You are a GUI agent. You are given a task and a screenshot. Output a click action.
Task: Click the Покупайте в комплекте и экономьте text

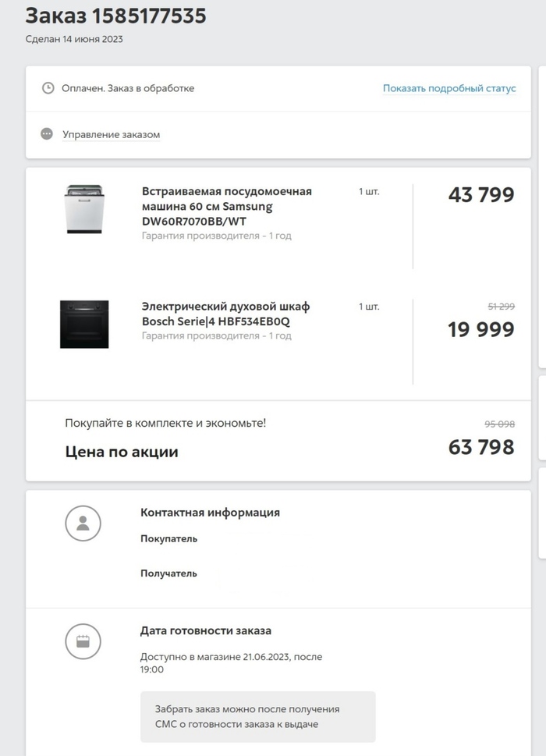pyautogui.click(x=165, y=423)
